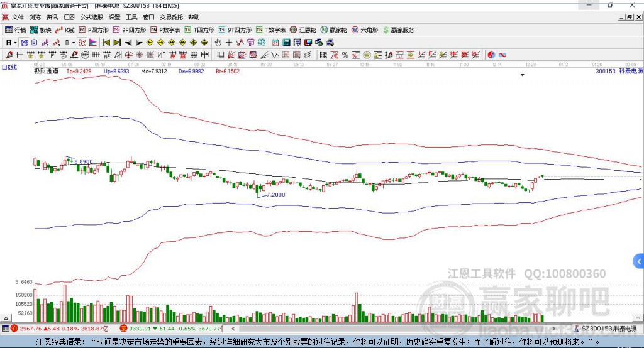This screenshot has width=644, height=348.
Task: Open the 江恩 menu
Action: (x=69, y=17)
